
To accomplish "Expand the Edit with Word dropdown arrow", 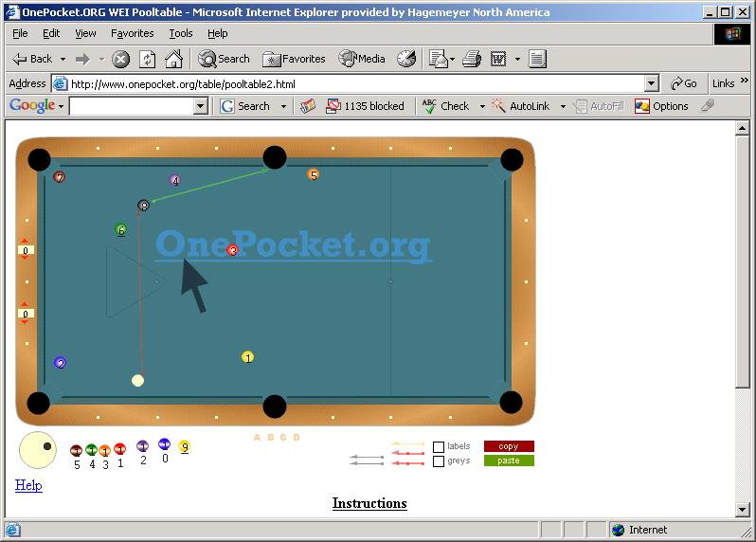I will tap(517, 60).
